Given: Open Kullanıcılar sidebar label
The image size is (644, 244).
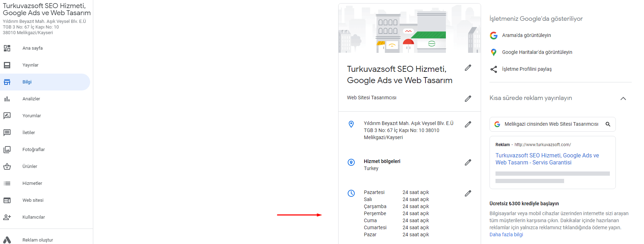Looking at the screenshot, I should click(x=34, y=217).
